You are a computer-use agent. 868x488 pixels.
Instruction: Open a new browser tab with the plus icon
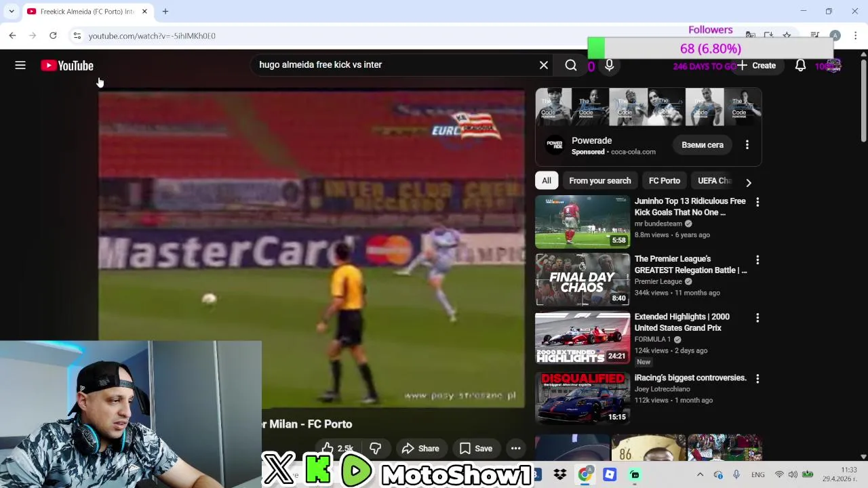point(165,12)
